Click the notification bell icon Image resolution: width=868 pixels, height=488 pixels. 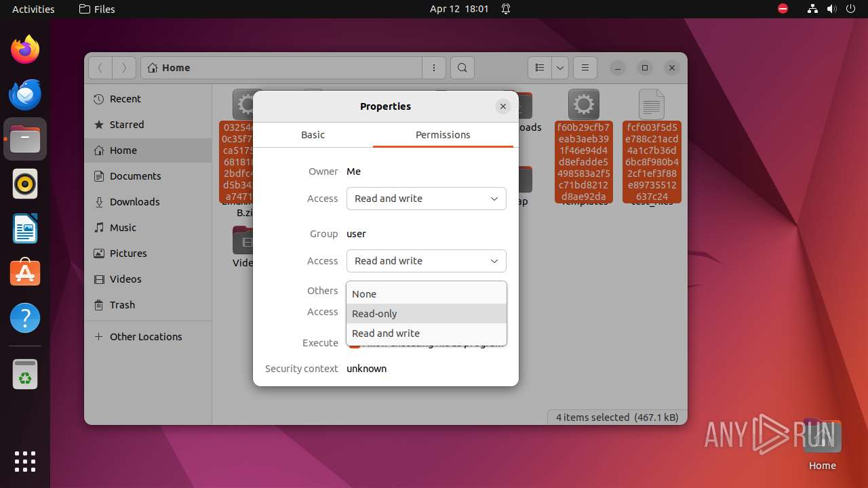[x=506, y=9]
